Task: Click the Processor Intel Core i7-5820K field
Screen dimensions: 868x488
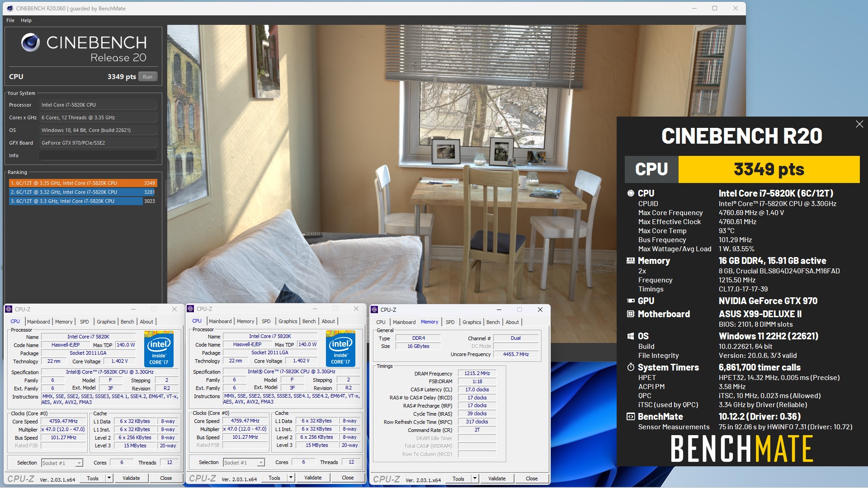Action: (x=98, y=105)
